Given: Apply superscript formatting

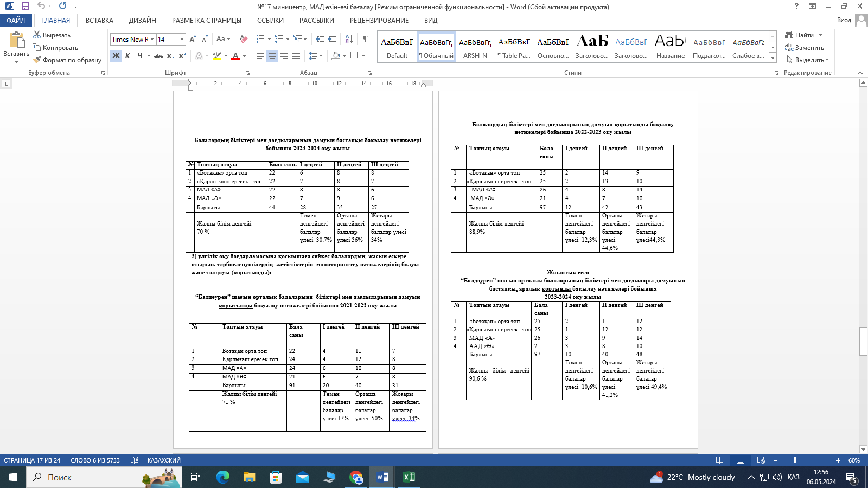Looking at the screenshot, I should pyautogui.click(x=182, y=56).
